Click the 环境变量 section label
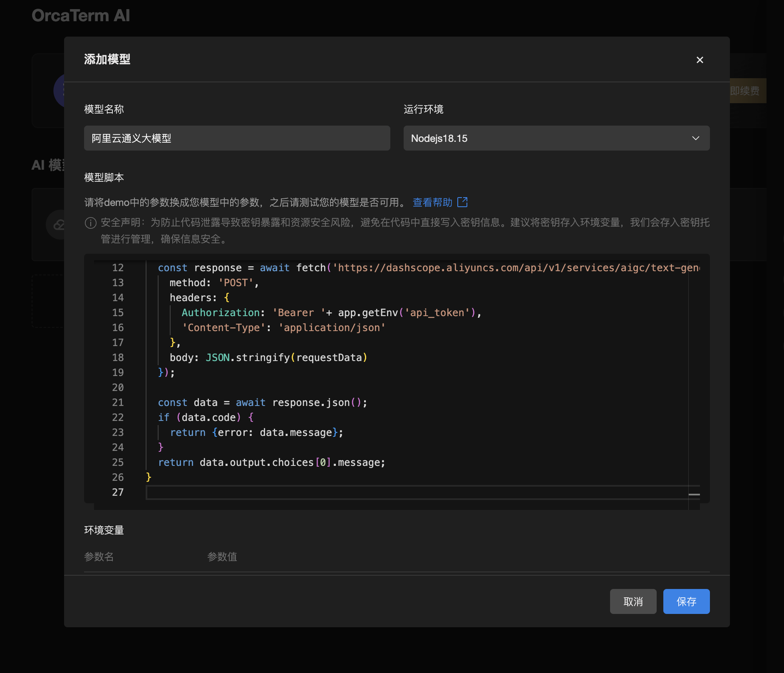The width and height of the screenshot is (784, 673). [x=104, y=530]
